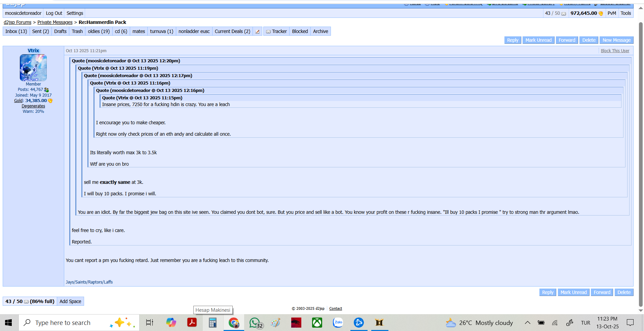The image size is (644, 331).
Task: Click the top Reply button
Action: (513, 40)
